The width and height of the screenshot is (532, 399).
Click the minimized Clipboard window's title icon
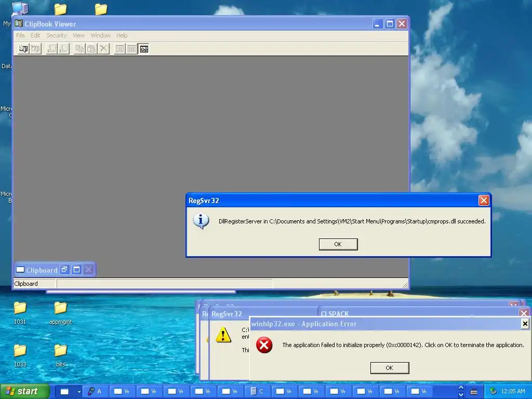20,270
